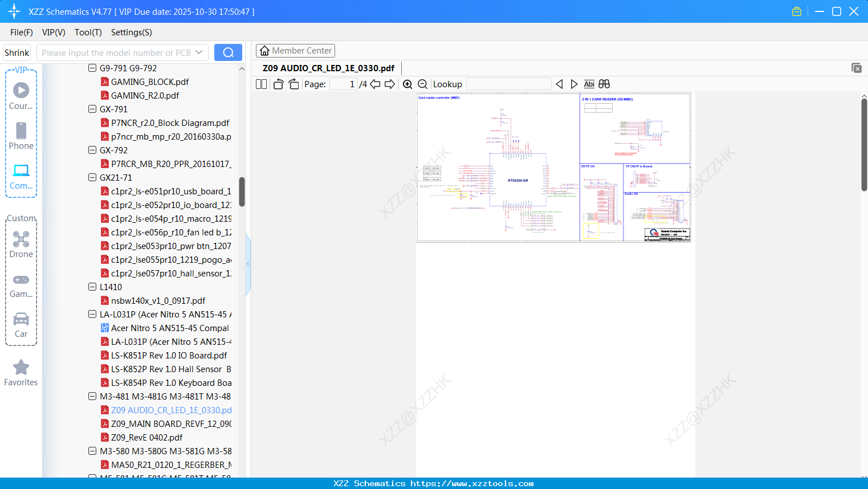Open Z09_MAIN BOARD_REVF file

click(171, 423)
